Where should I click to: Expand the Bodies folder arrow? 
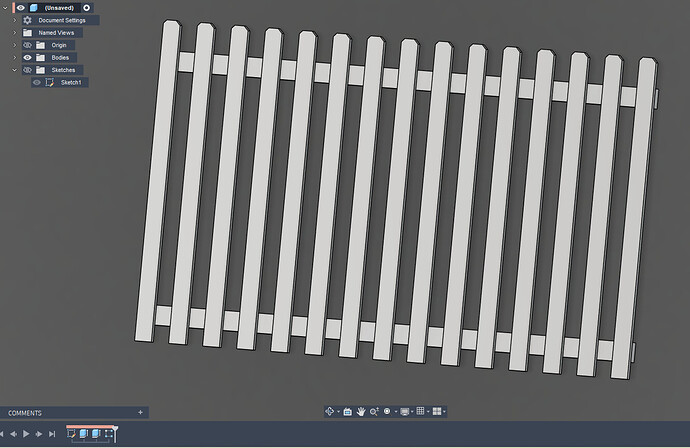[x=14, y=57]
